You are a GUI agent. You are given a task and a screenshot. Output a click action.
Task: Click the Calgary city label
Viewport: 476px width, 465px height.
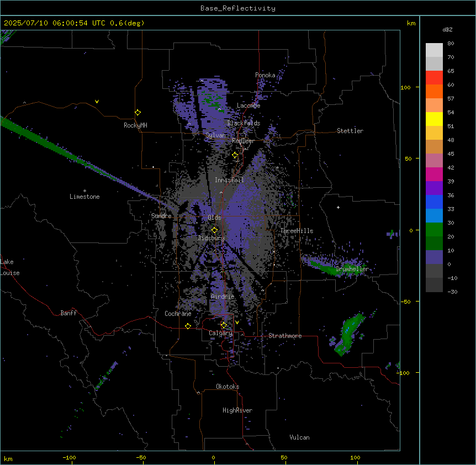tap(220, 333)
